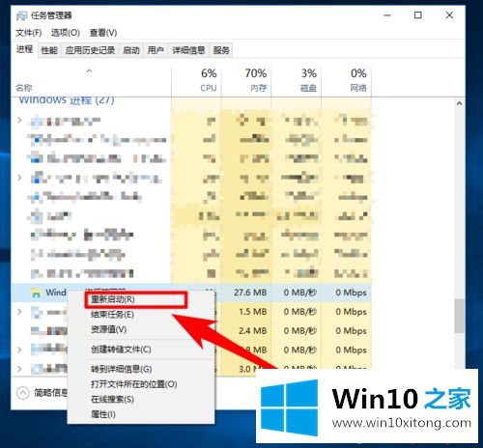Maximize the Task Manager window
The image size is (483, 448).
click(x=418, y=15)
